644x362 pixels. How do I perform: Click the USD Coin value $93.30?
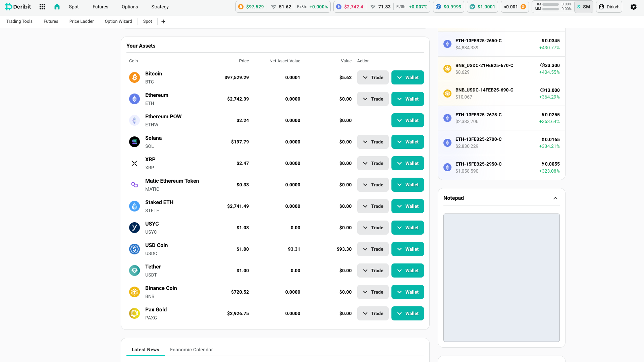[x=344, y=249]
